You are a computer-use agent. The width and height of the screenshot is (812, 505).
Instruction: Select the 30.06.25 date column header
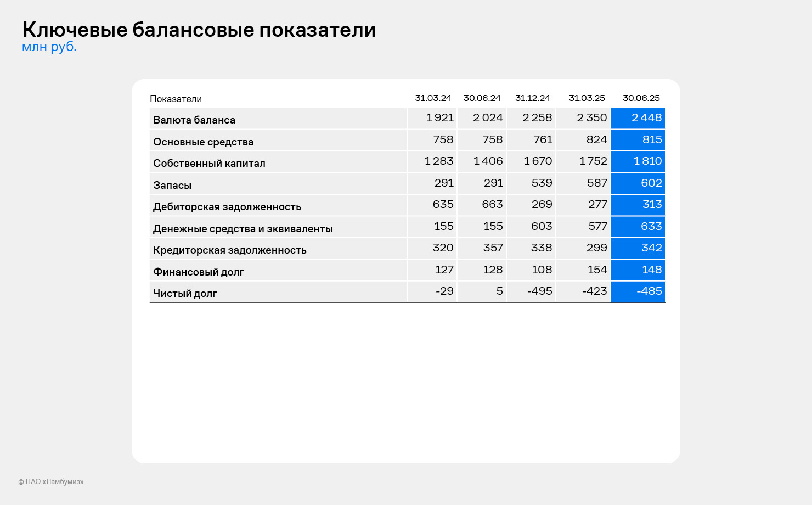tap(641, 98)
